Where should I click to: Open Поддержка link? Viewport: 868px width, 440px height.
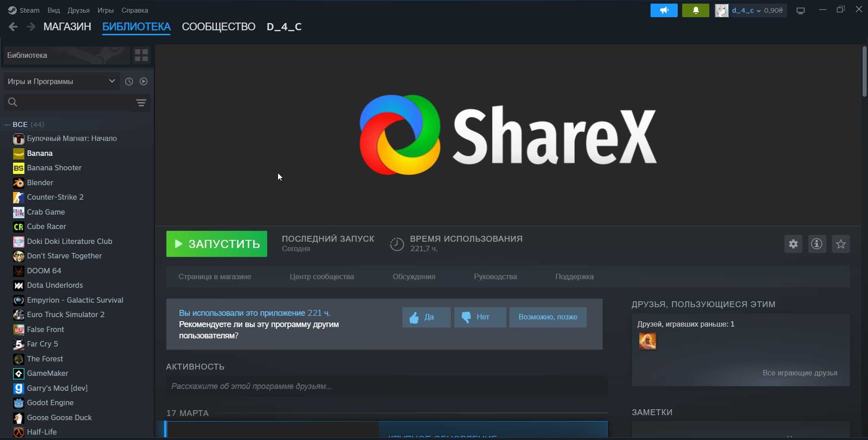click(575, 276)
